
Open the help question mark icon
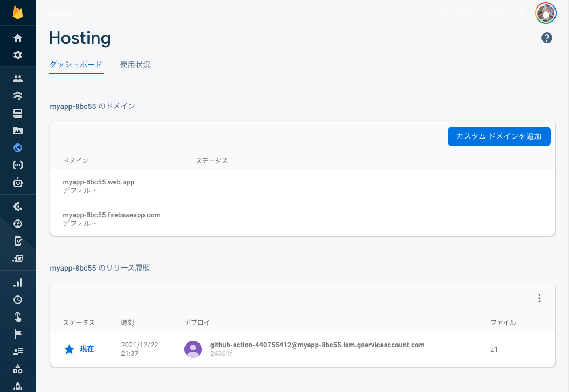click(x=547, y=38)
